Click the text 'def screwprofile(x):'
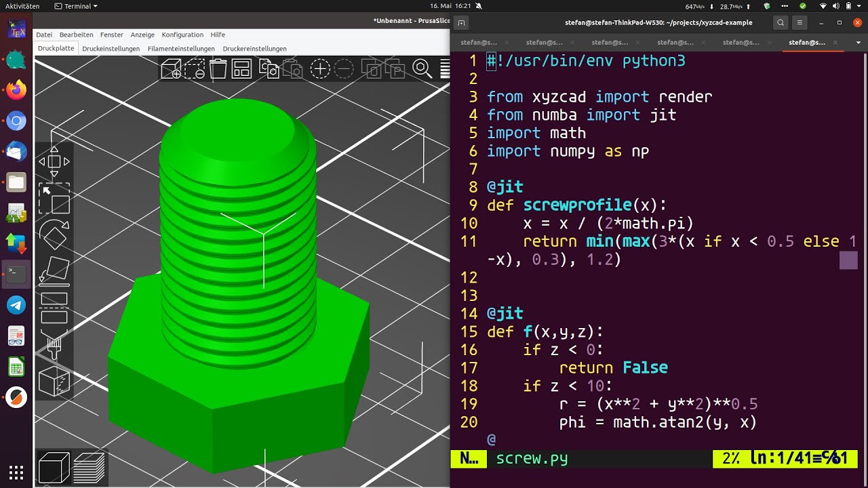This screenshot has height=488, width=868. [x=577, y=205]
